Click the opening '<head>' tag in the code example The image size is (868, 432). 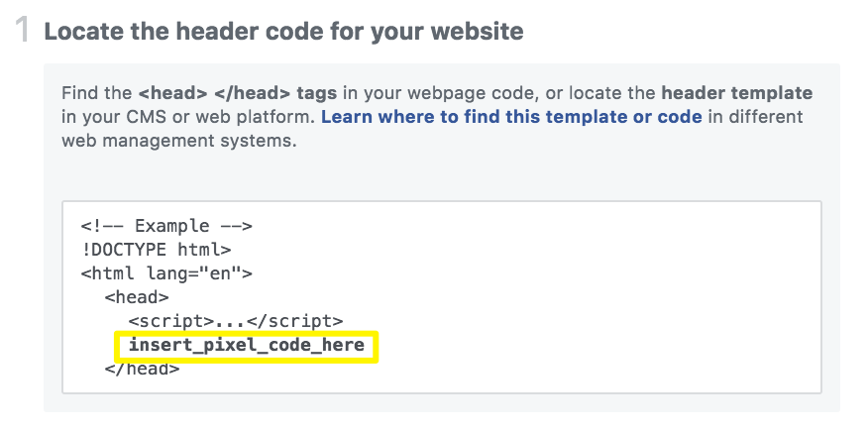click(137, 297)
